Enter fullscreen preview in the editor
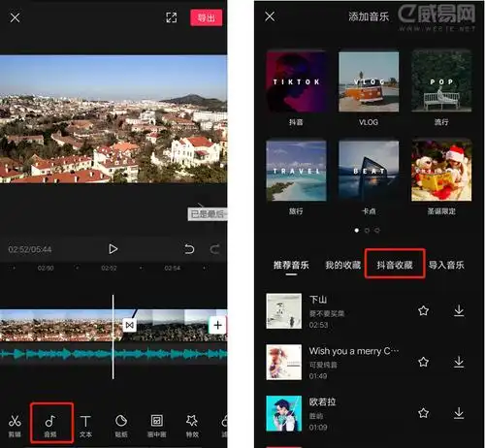This screenshot has height=448, width=485. [x=172, y=17]
